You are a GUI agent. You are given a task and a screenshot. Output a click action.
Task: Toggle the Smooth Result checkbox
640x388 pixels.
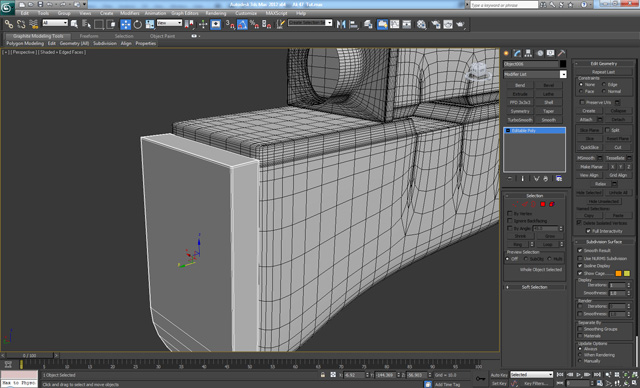(x=580, y=251)
